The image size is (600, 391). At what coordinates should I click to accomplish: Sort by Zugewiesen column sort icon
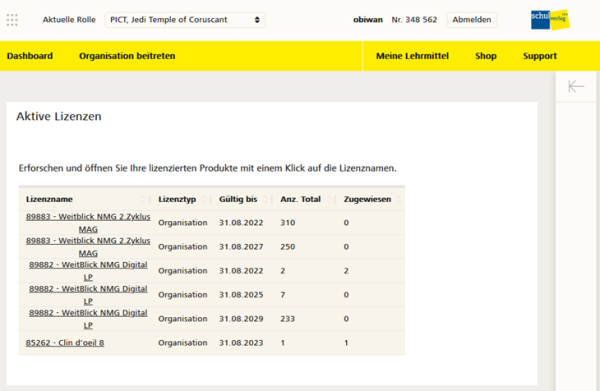[399, 199]
